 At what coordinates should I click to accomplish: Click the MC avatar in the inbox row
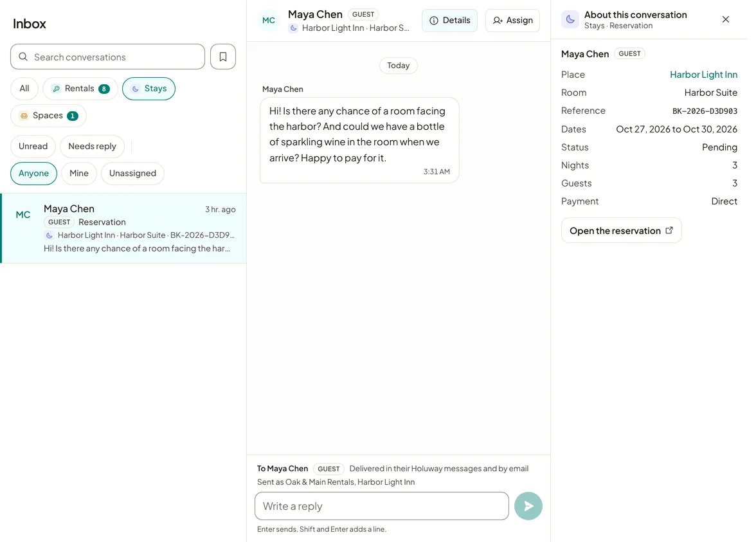click(23, 215)
